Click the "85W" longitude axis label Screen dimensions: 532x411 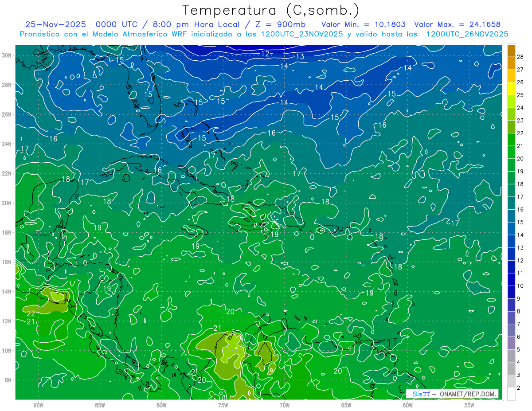100,405
